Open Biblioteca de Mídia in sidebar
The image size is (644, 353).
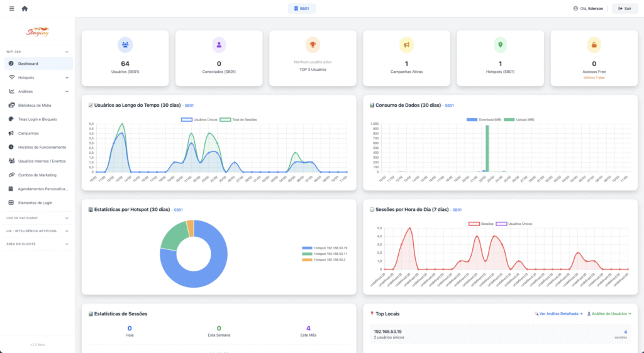[40, 106]
